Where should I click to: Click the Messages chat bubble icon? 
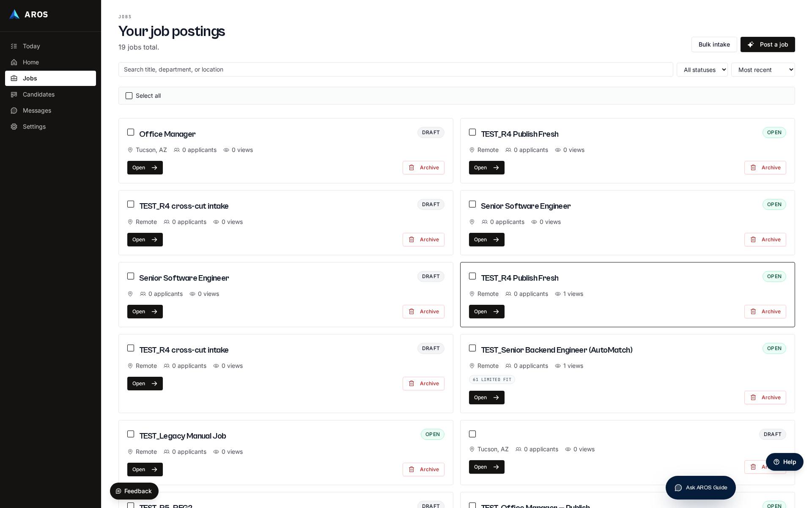[14, 110]
